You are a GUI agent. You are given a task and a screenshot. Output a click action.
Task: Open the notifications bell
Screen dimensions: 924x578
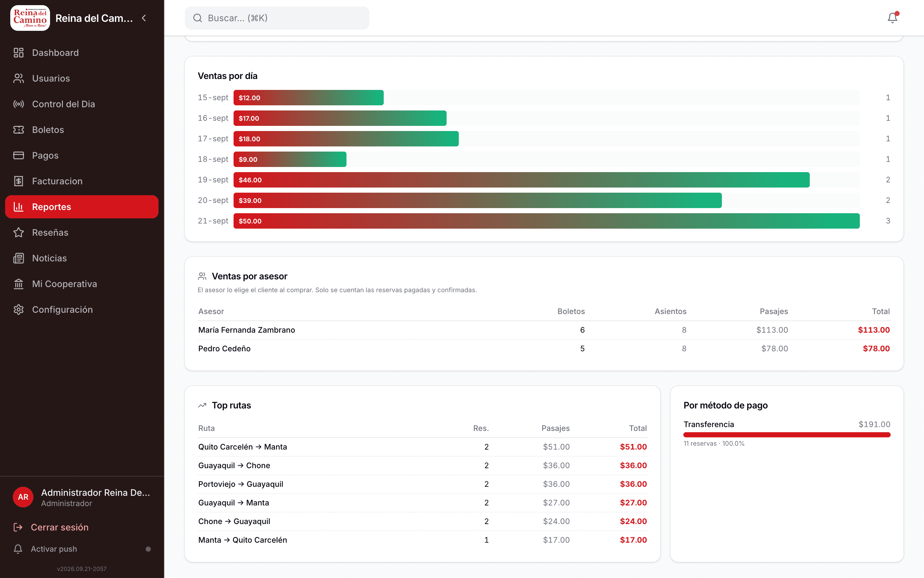point(892,18)
